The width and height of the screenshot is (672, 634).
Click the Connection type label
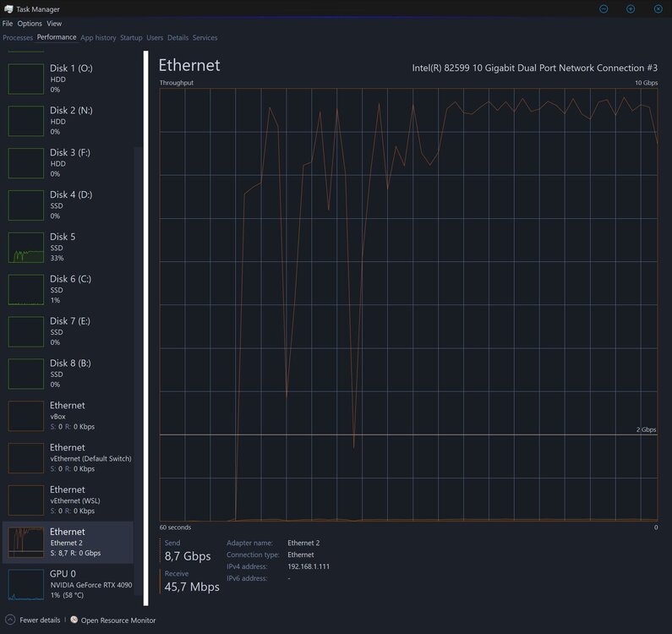253,555
